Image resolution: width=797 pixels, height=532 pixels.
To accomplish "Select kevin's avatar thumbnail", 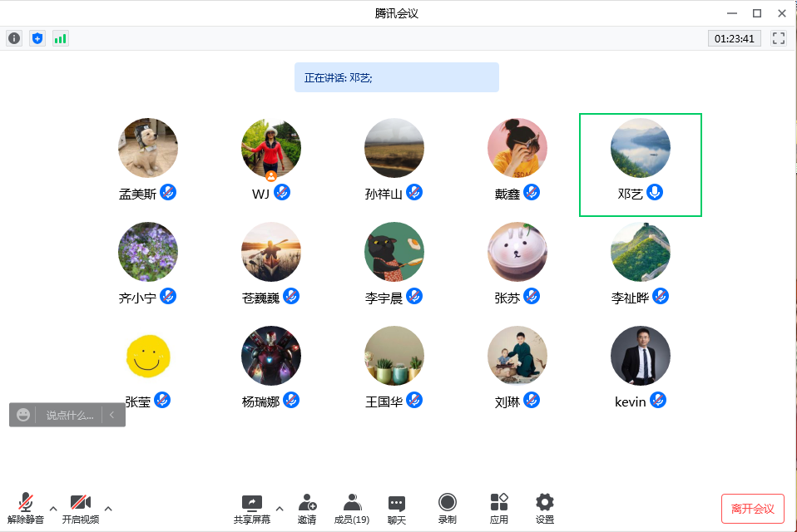I will click(640, 356).
